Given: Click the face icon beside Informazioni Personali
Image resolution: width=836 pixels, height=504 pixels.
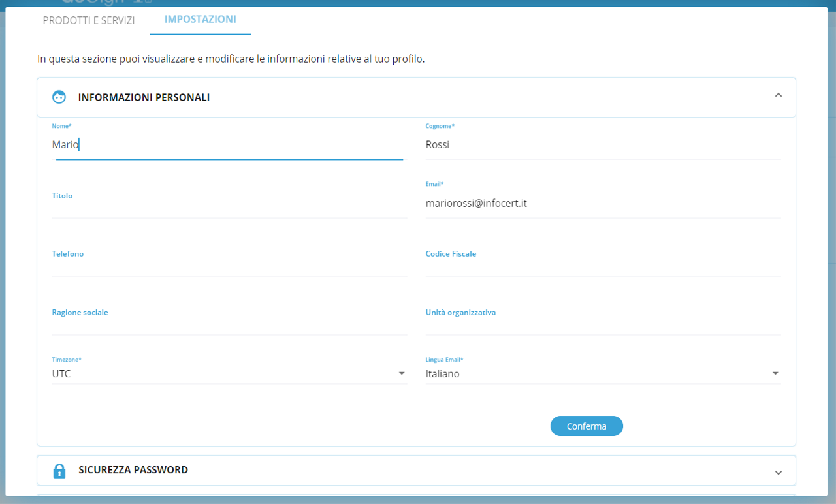Looking at the screenshot, I should point(59,97).
